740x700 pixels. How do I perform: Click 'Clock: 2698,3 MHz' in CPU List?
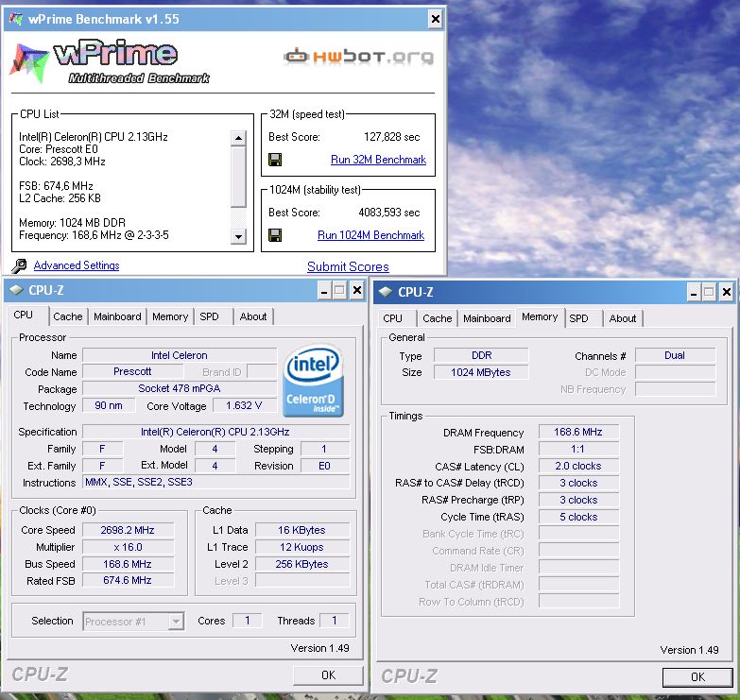click(61, 162)
